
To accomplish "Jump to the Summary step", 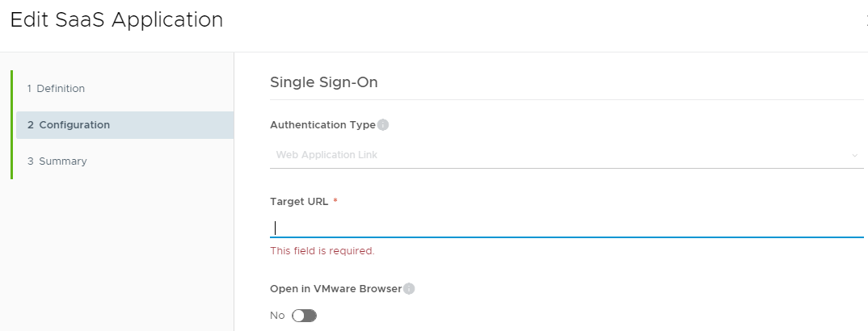I will pyautogui.click(x=57, y=161).
